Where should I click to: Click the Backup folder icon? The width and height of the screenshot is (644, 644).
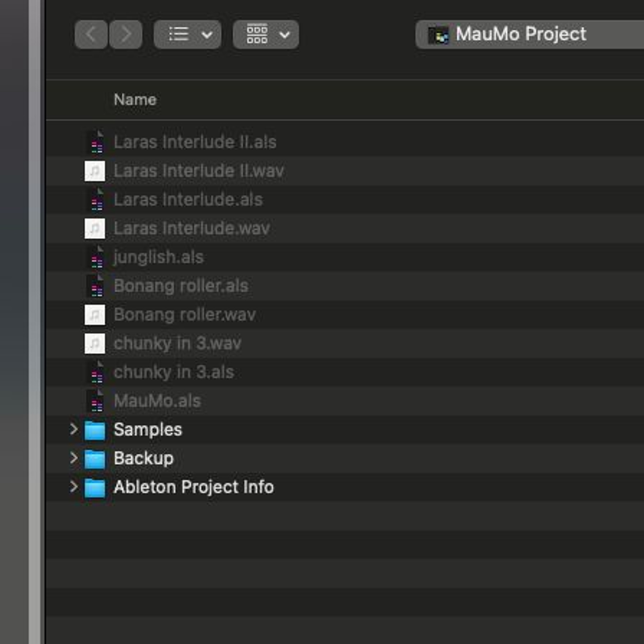[x=95, y=459]
